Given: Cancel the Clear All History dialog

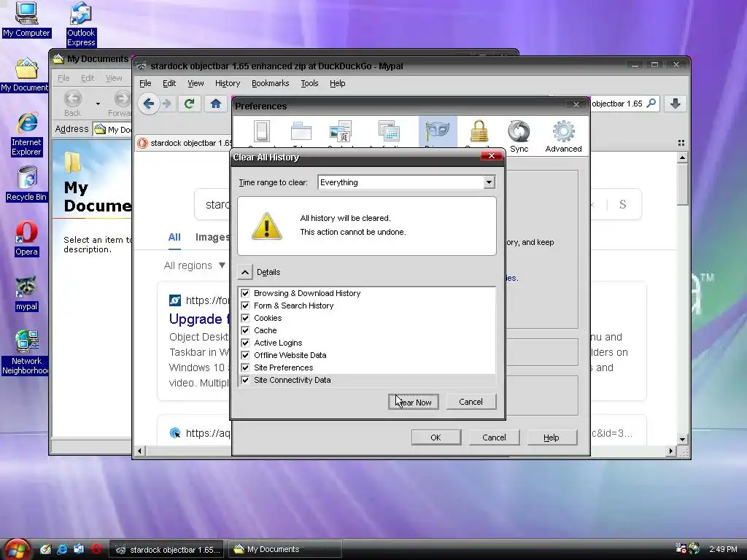Looking at the screenshot, I should point(471,402).
